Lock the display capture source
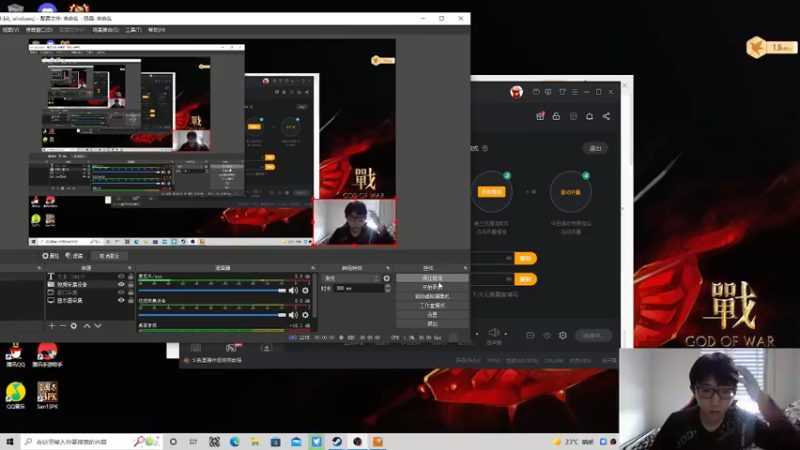The image size is (800, 450). click(x=131, y=301)
